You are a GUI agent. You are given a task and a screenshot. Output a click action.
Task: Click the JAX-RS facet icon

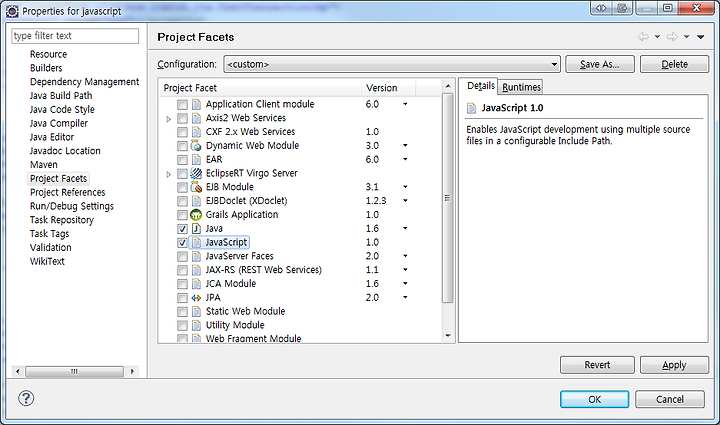tap(196, 269)
